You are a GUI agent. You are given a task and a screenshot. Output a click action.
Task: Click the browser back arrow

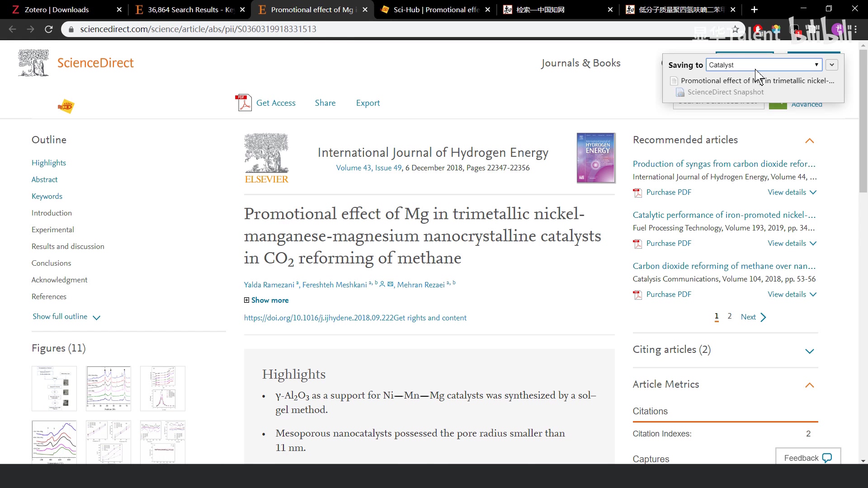coord(12,29)
